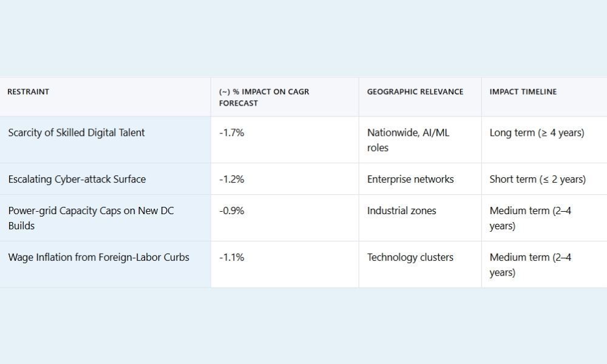Select the Medium term cell for Industrial zones
Image resolution: width=607 pixels, height=364 pixels.
[530, 218]
